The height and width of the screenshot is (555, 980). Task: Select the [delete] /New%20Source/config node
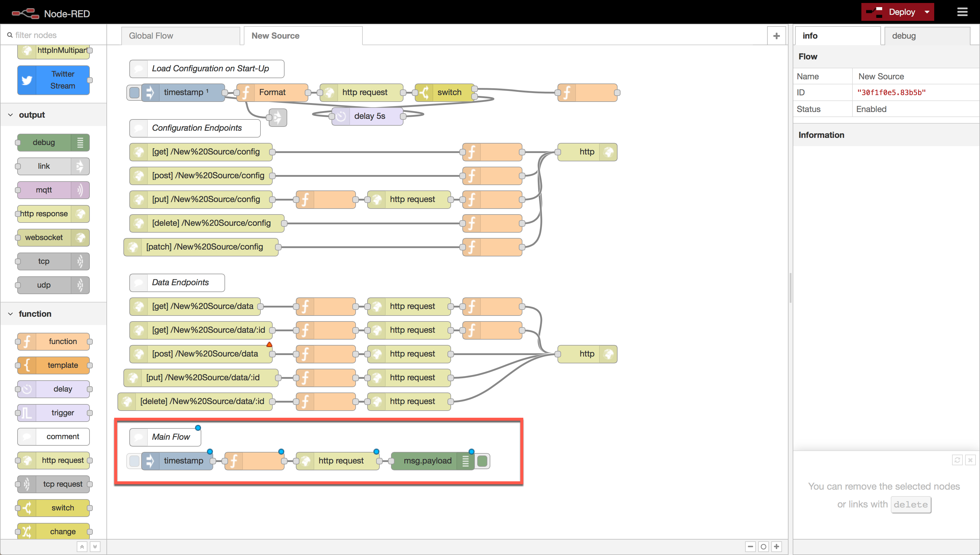(x=207, y=223)
